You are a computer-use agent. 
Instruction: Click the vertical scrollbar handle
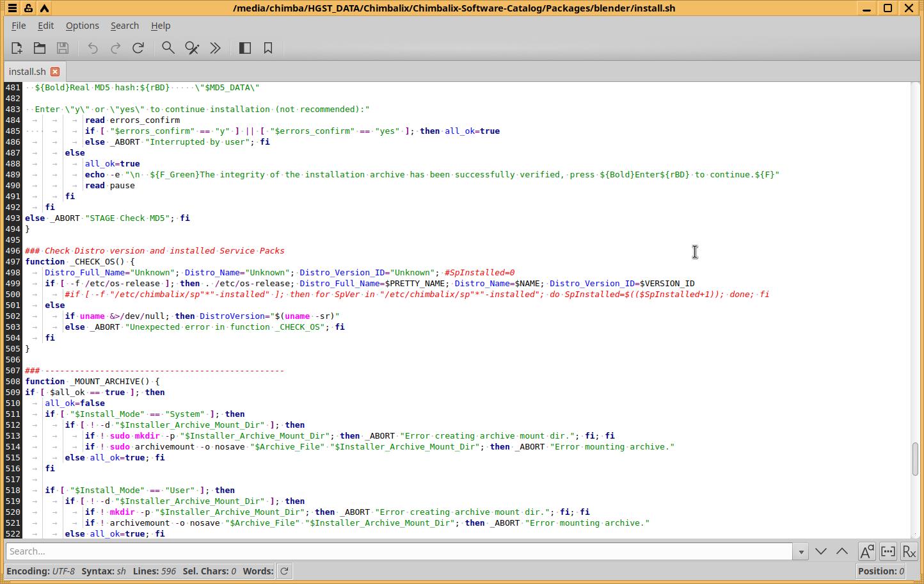[x=916, y=458]
